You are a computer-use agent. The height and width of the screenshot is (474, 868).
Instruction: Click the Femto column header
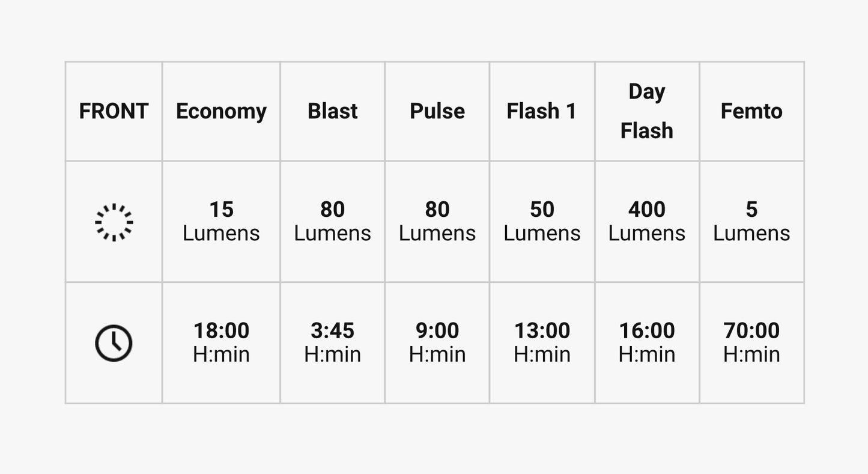(751, 111)
